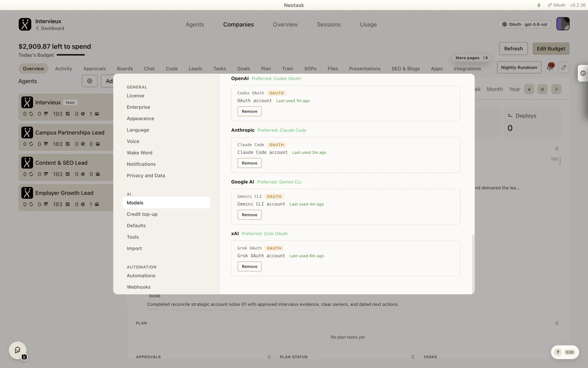
Task: Open the Sessions top tab
Action: coord(329,25)
